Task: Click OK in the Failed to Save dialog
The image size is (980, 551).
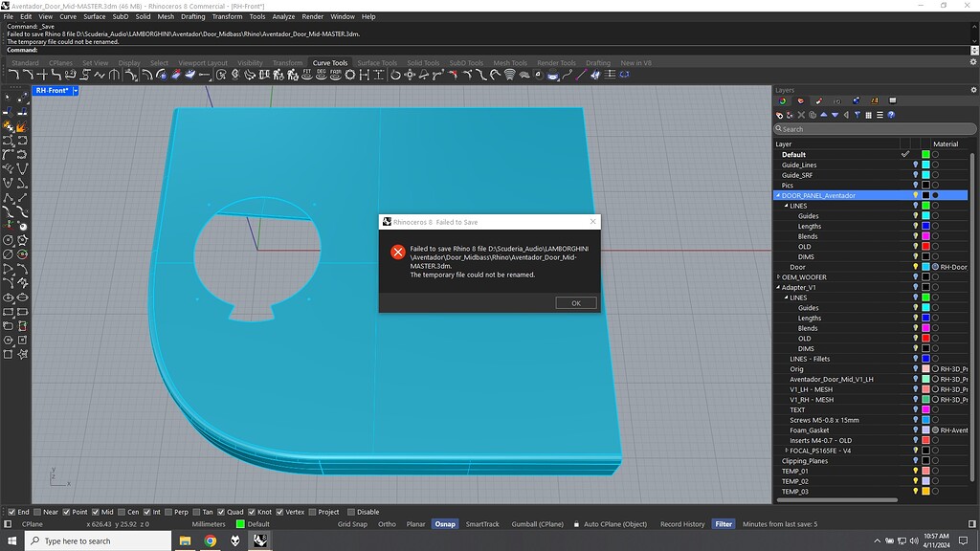Action: point(575,302)
